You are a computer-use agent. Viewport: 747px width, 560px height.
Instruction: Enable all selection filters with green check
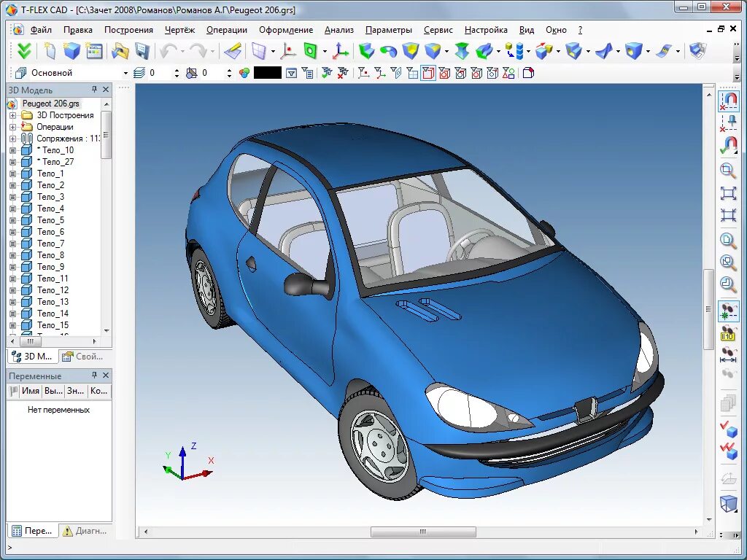pos(327,73)
